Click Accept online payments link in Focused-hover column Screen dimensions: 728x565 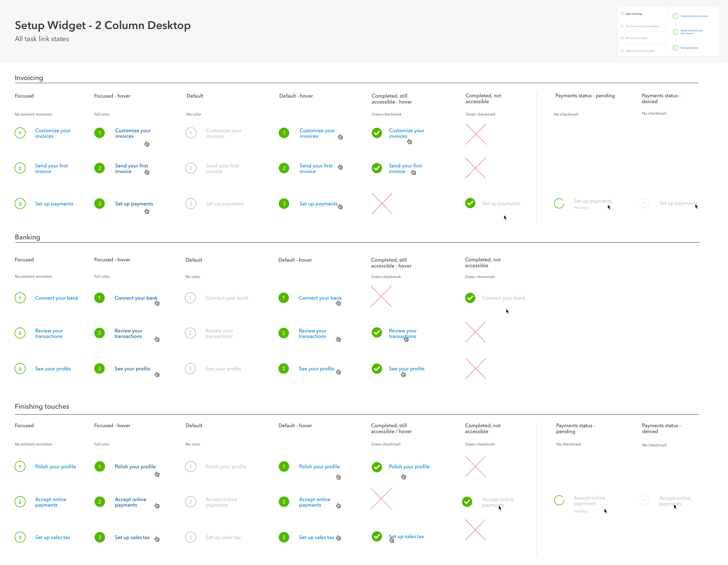[130, 502]
